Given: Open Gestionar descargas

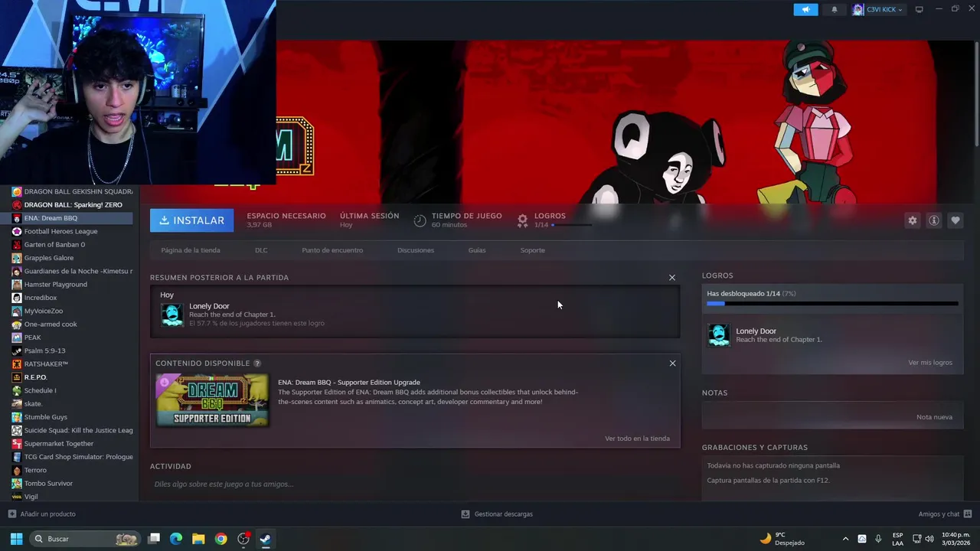Looking at the screenshot, I should pos(497,514).
